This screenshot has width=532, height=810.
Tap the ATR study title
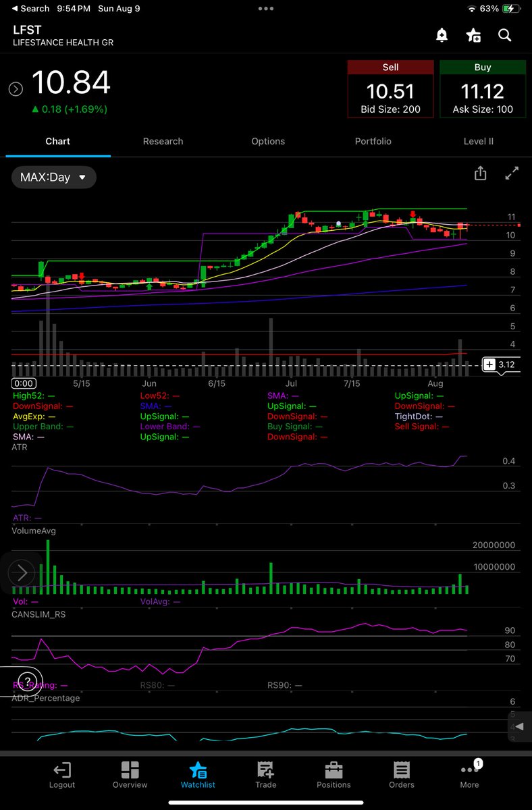point(20,448)
